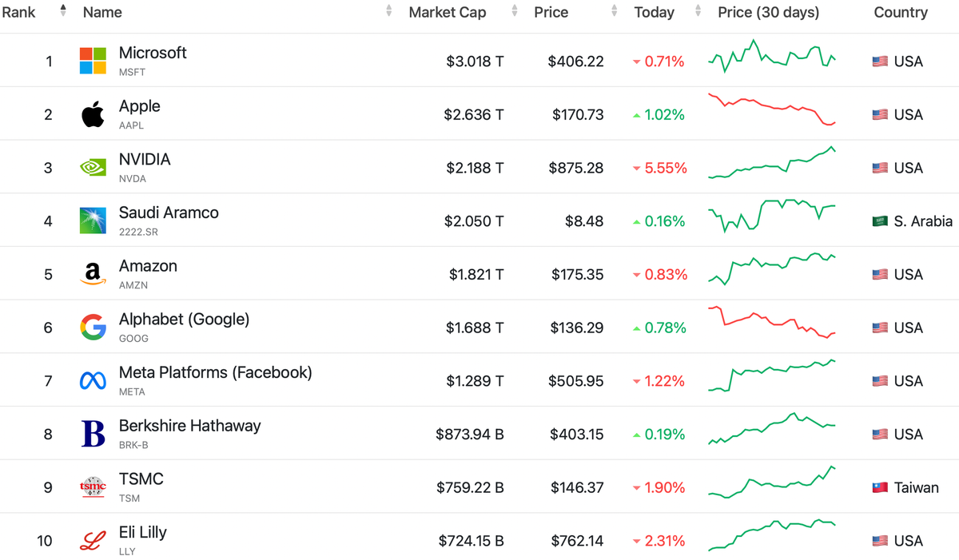
Task: Sort by Market Cap column header
Action: click(447, 12)
